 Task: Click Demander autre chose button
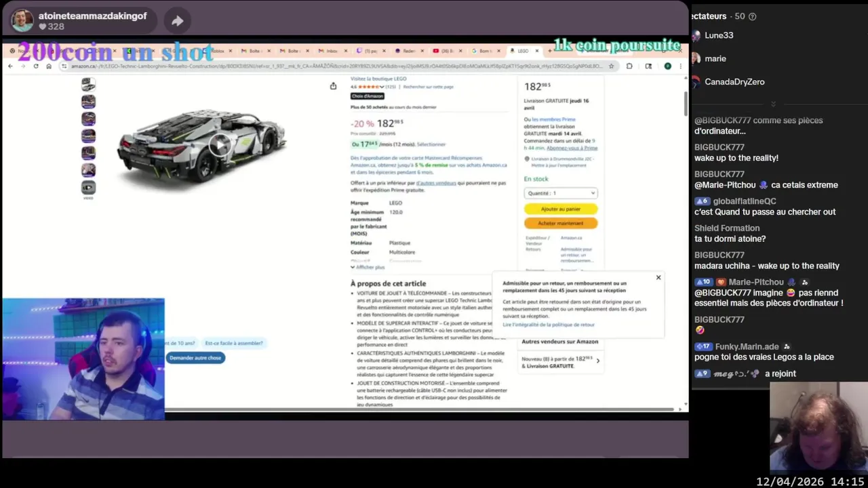pyautogui.click(x=195, y=358)
